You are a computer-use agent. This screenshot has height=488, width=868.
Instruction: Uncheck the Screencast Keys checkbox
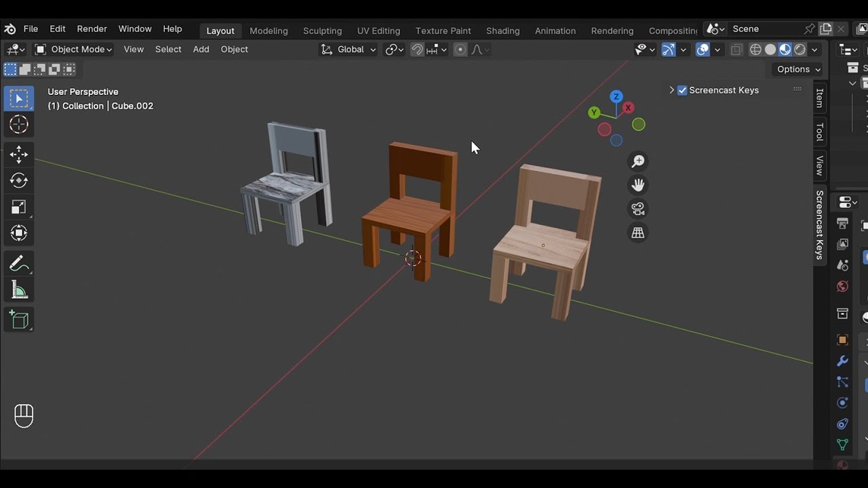682,90
